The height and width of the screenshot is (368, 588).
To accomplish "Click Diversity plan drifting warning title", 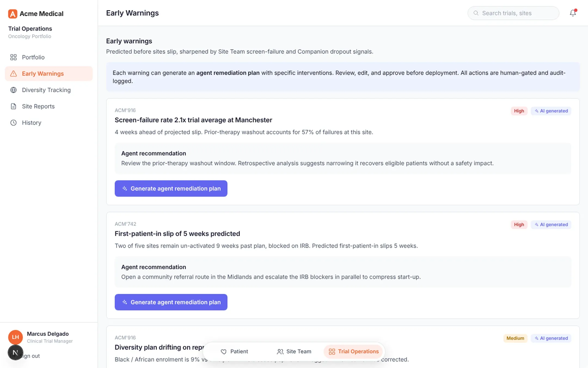I will click(159, 347).
